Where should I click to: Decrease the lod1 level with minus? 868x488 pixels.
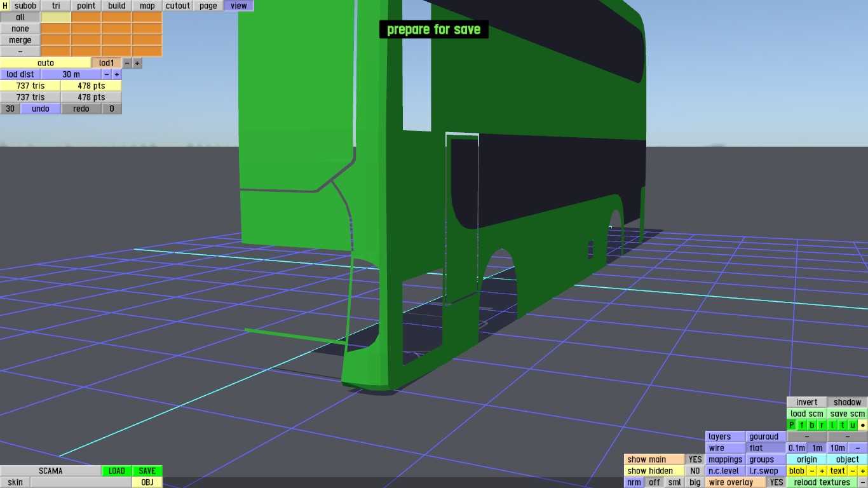click(127, 63)
